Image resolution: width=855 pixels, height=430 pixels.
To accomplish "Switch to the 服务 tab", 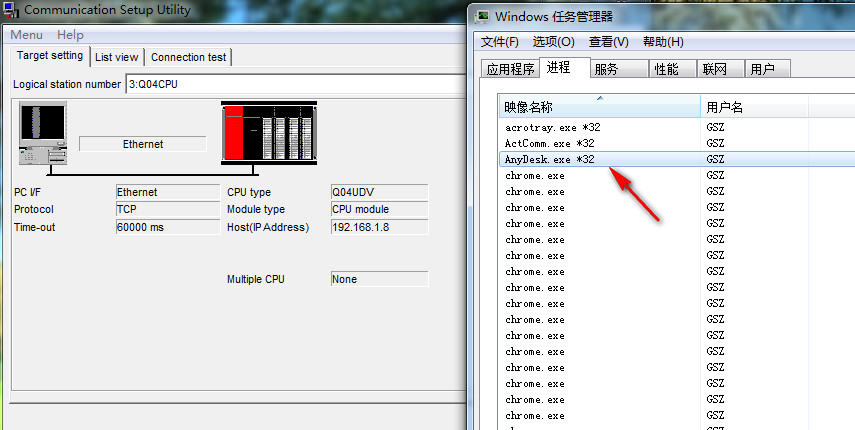I will click(x=606, y=69).
